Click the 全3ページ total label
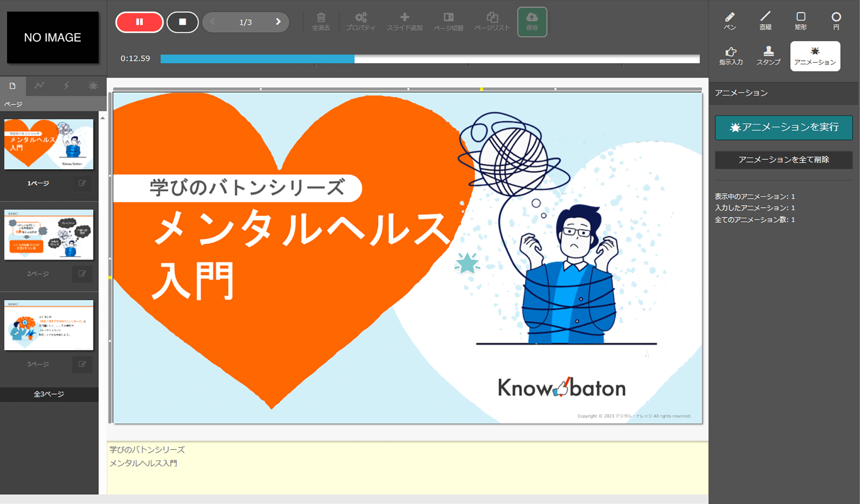The image size is (860, 504). click(49, 394)
